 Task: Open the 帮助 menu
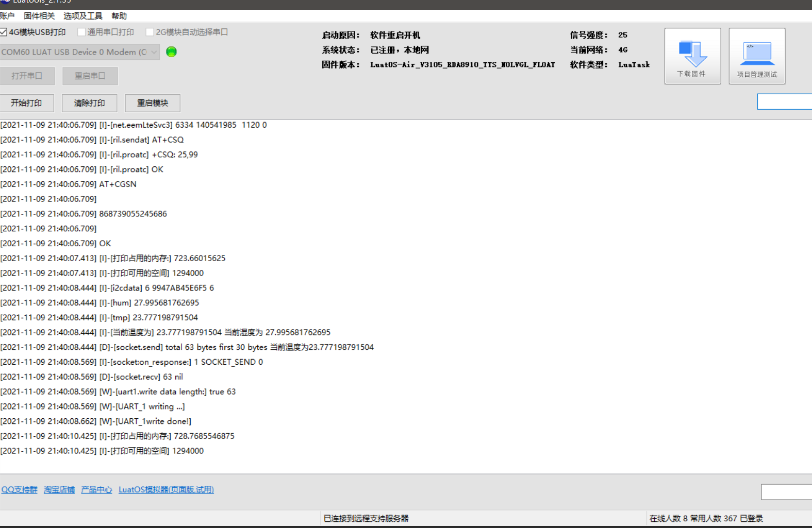point(119,16)
